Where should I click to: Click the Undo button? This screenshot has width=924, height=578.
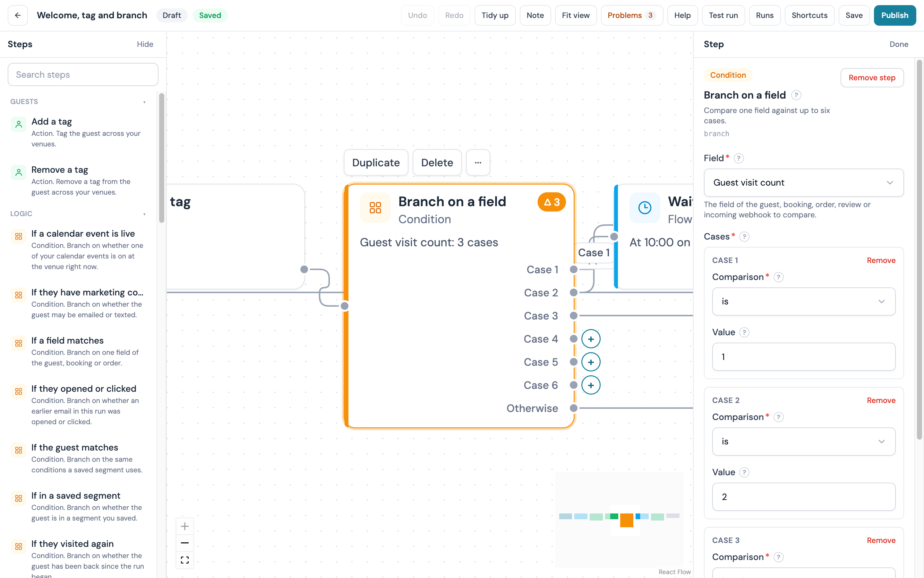point(417,15)
